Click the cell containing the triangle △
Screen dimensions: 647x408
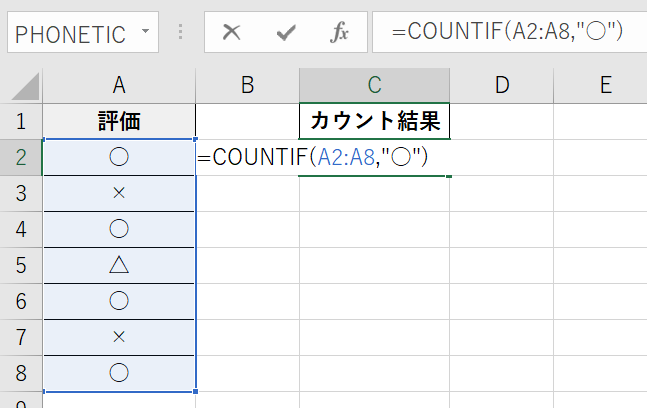tap(119, 265)
